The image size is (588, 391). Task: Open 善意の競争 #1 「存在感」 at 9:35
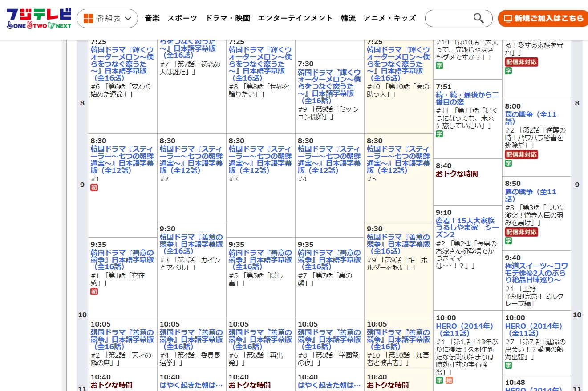point(122,259)
